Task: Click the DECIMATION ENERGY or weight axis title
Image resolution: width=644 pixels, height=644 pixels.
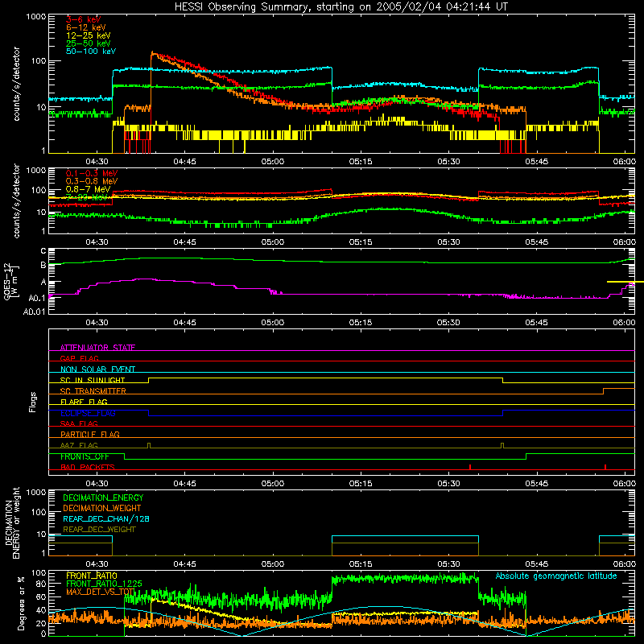Action: click(x=12, y=522)
